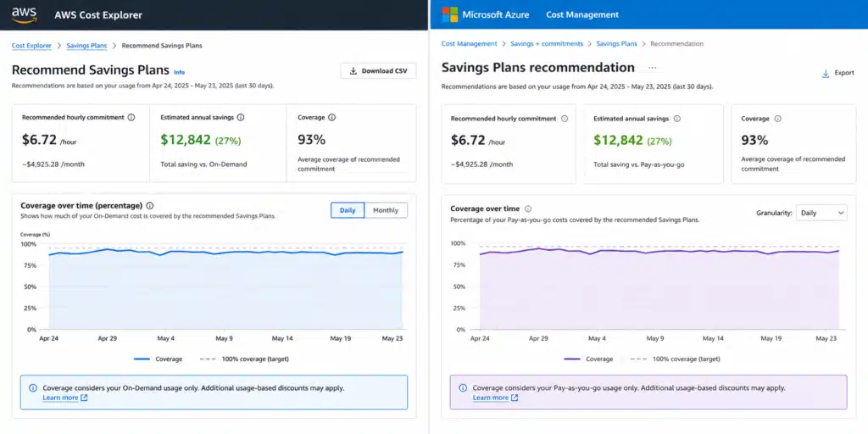Screen dimensions: 868x434
Task: Click the download icon in the Download CSV button
Action: click(x=353, y=71)
